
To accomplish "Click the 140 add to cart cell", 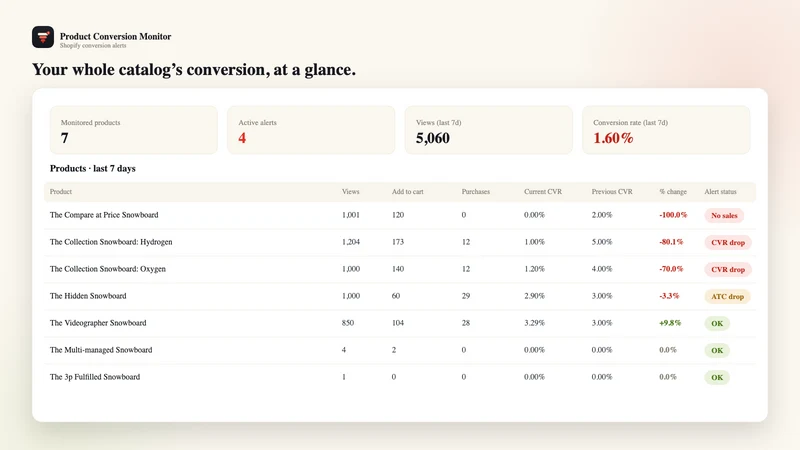I will coord(397,269).
